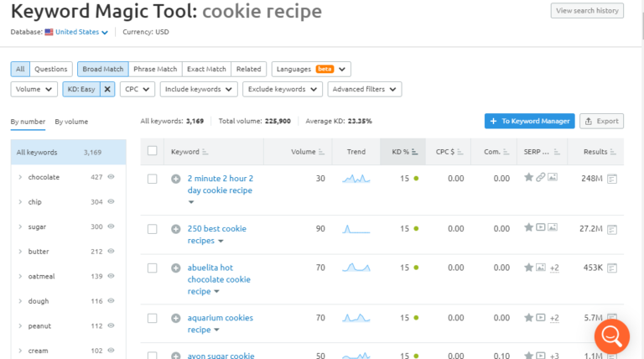Open the Languages beta dropdown
The width and height of the screenshot is (644, 359).
(x=311, y=69)
